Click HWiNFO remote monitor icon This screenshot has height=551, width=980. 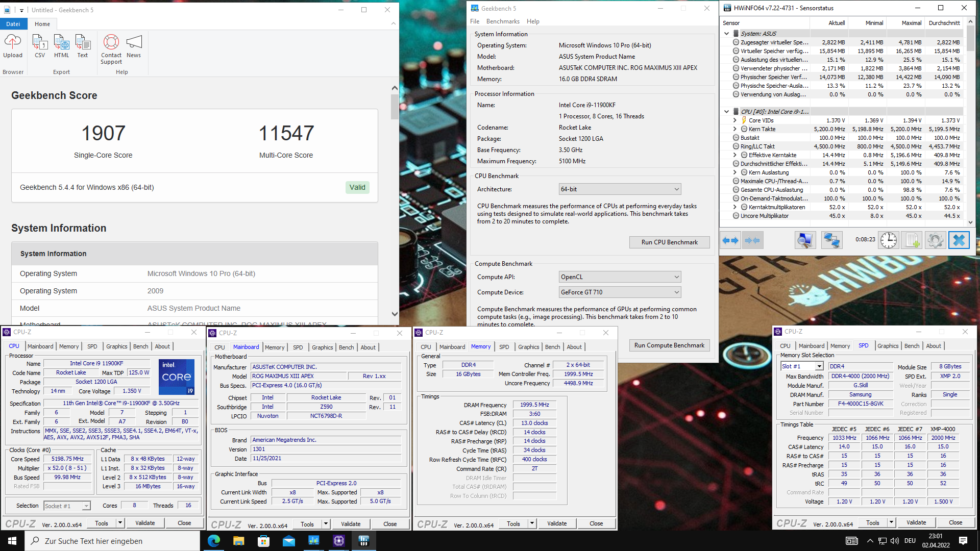point(805,240)
